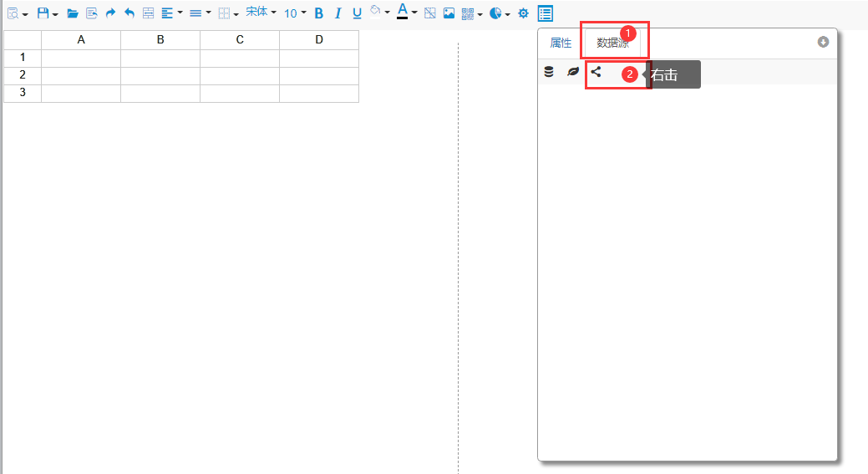This screenshot has width=868, height=474.
Task: Click the import template file icon
Action: [x=92, y=13]
